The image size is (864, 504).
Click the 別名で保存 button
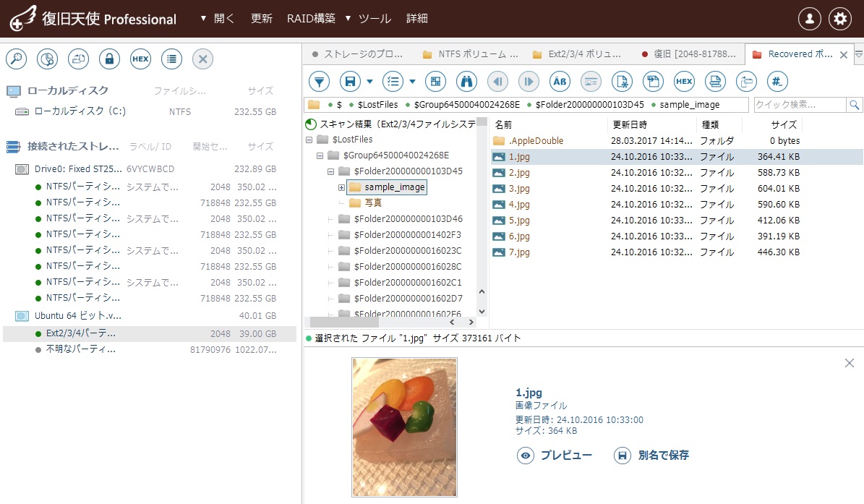(651, 456)
